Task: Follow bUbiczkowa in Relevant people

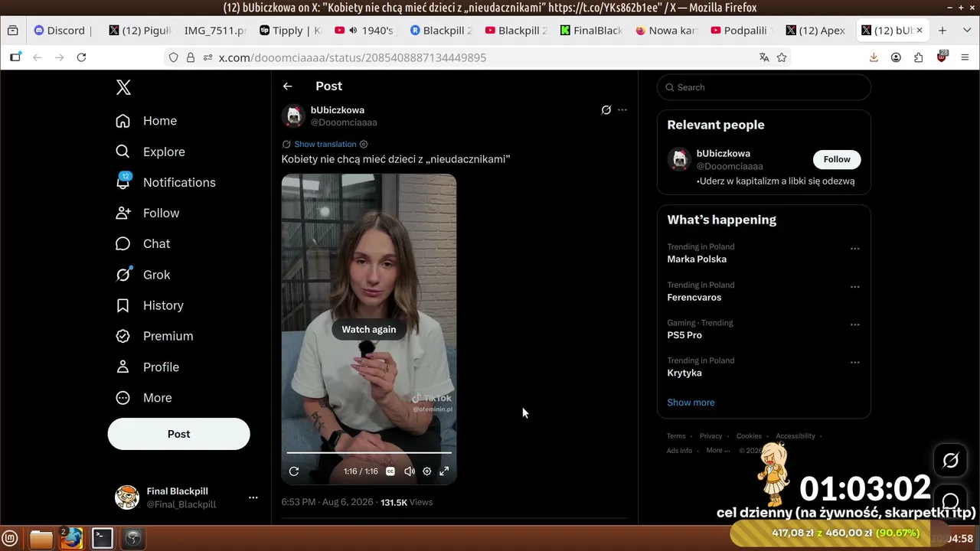Action: click(x=837, y=159)
